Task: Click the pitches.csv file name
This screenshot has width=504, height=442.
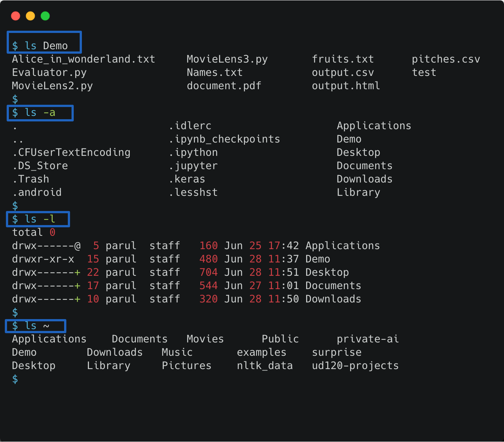Action: 446,59
